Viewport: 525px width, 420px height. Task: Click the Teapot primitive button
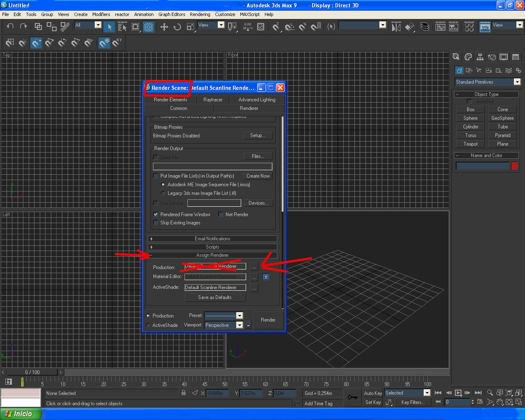[470, 144]
